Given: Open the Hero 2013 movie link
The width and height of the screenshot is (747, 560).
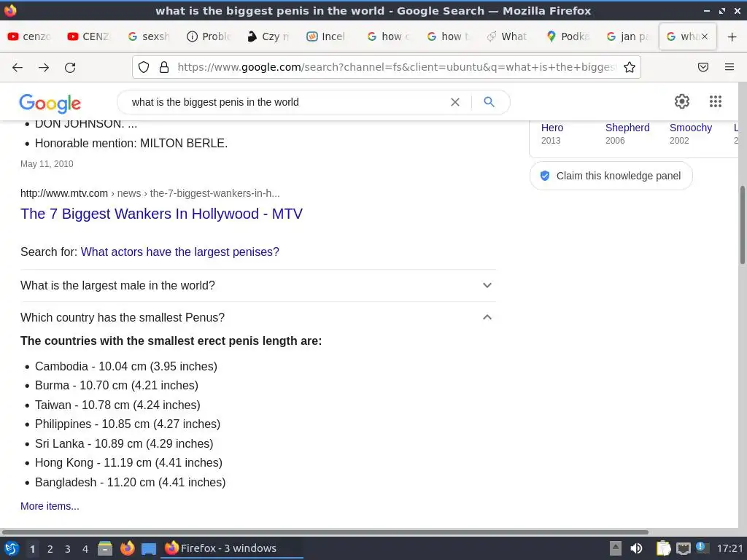Looking at the screenshot, I should pyautogui.click(x=552, y=128).
